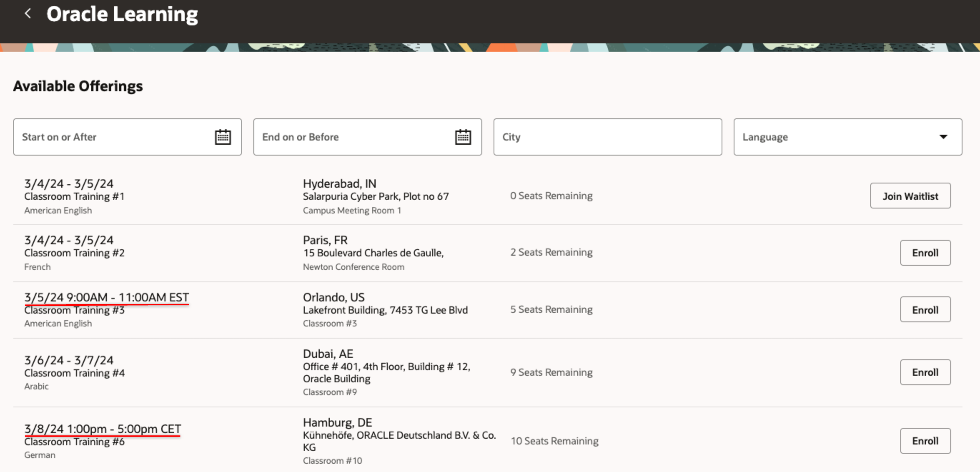Select the Classroom Training #1 offering title
The image size is (980, 472).
[x=74, y=196]
